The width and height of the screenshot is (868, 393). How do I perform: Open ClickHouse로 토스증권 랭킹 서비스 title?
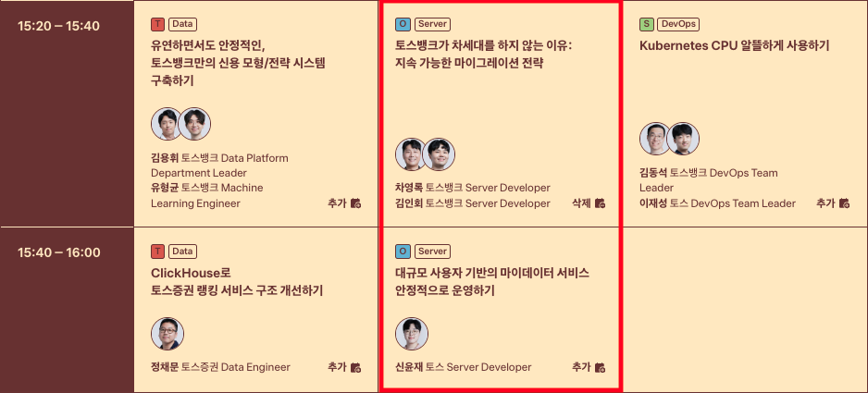(x=237, y=282)
